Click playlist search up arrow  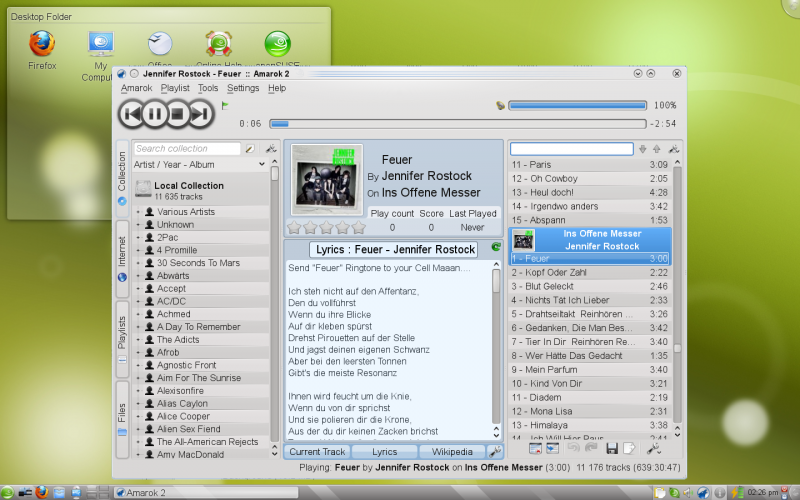point(657,149)
